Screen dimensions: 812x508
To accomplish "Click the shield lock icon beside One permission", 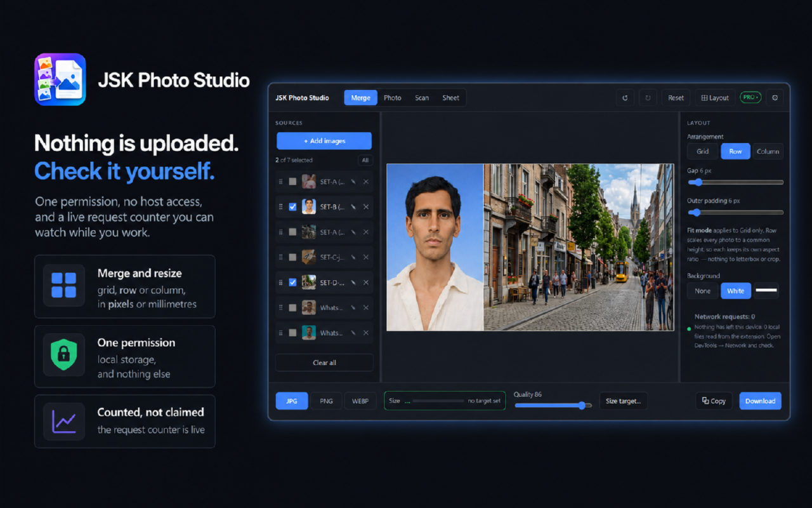I will point(64,356).
